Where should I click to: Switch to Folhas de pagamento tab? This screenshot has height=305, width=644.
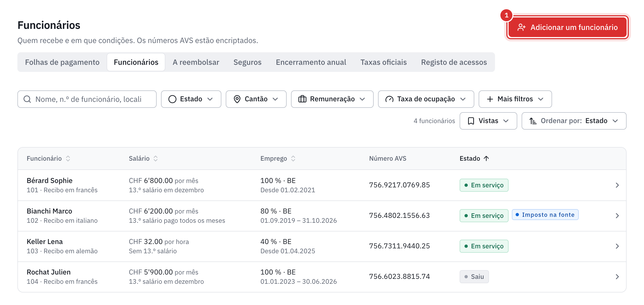pyautogui.click(x=62, y=62)
